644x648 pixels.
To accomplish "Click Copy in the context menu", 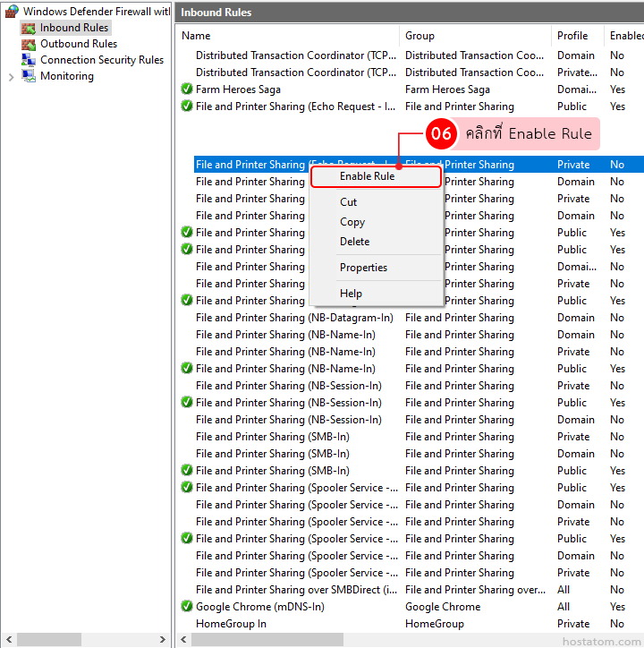I will point(352,222).
